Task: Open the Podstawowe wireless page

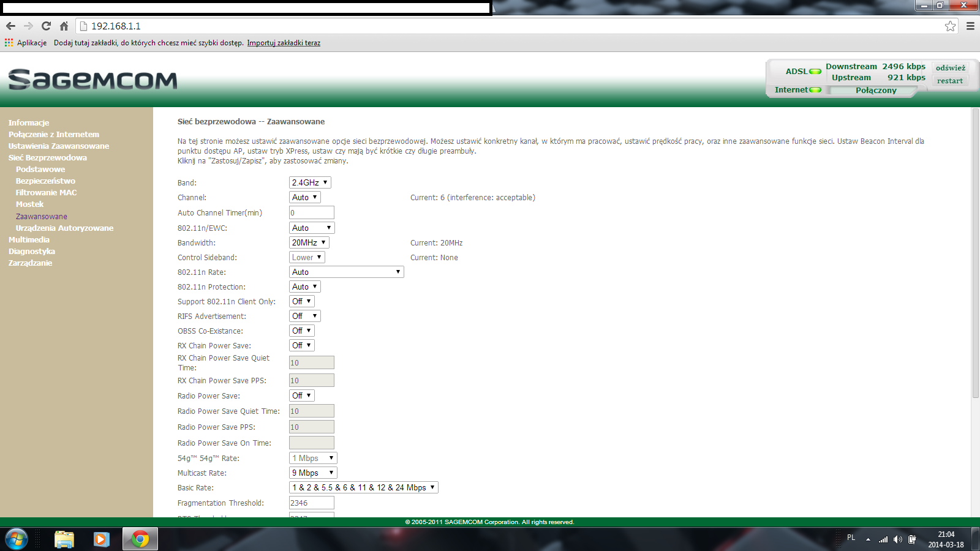Action: point(40,169)
